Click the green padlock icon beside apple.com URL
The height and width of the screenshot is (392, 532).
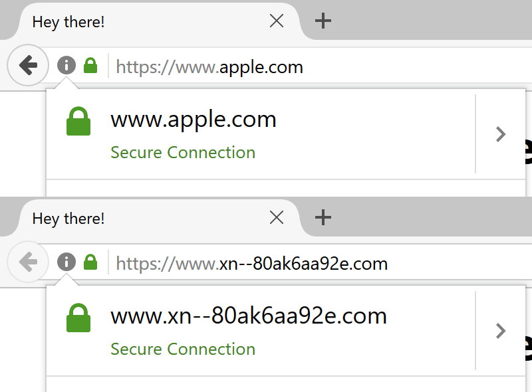coord(89,65)
